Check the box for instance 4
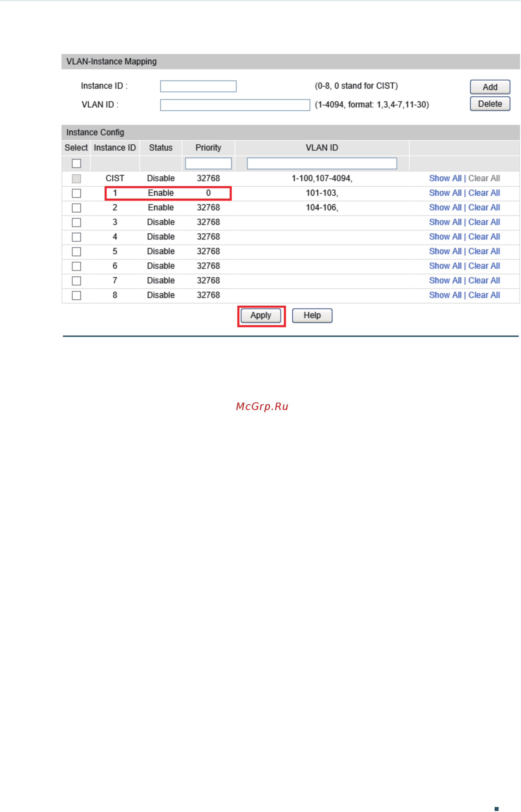This screenshot has height=812, width=521. [x=77, y=237]
